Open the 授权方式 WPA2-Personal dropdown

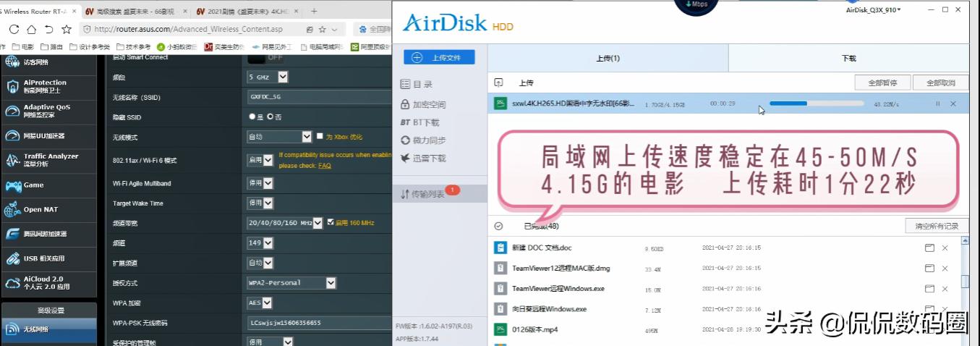[x=291, y=283]
